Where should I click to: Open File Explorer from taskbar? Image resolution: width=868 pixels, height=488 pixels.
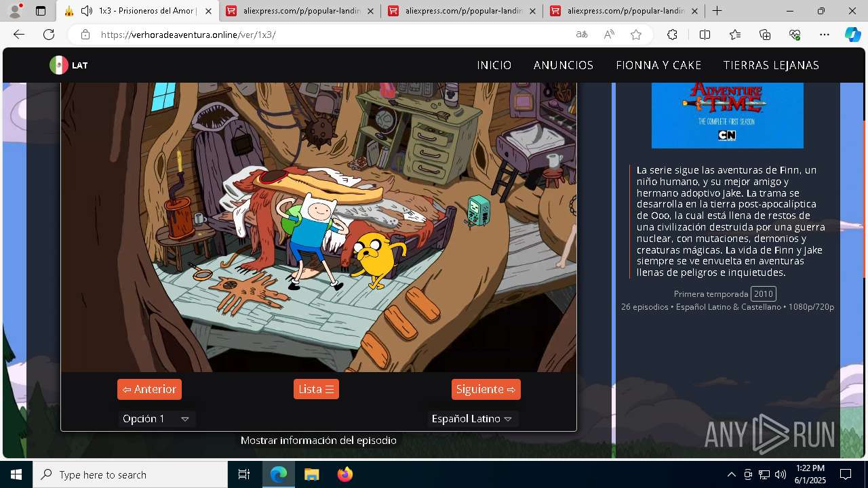click(x=311, y=474)
